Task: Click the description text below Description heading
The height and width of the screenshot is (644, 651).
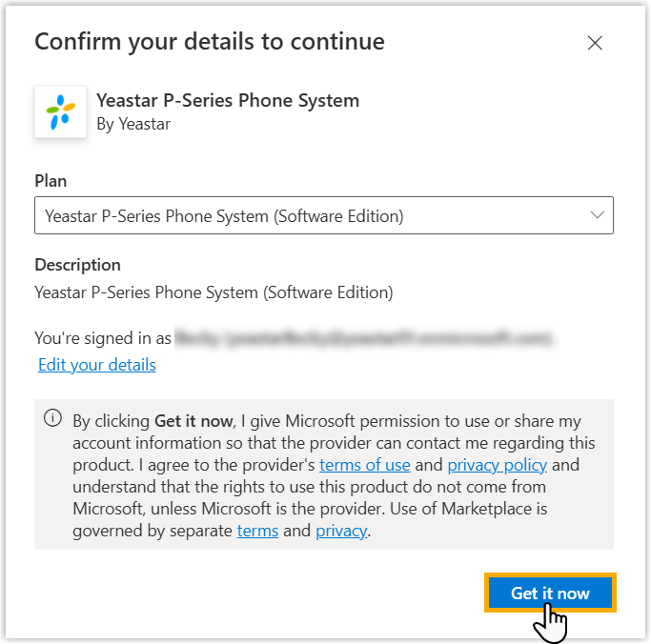Action: (x=214, y=292)
